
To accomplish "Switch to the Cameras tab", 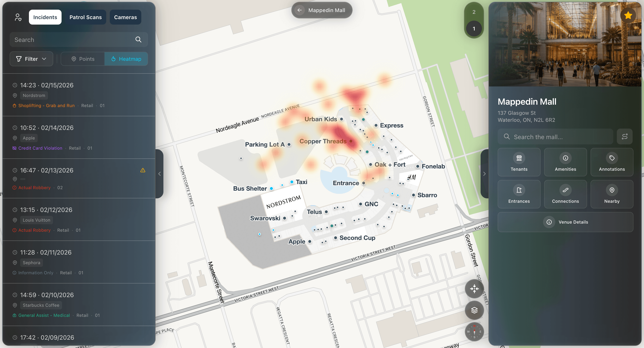I will [x=125, y=17].
